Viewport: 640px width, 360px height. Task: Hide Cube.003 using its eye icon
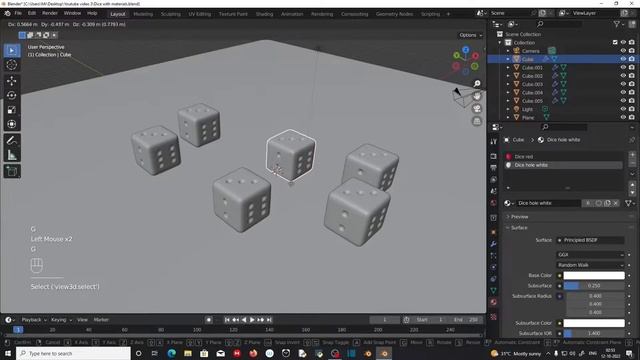tap(623, 84)
